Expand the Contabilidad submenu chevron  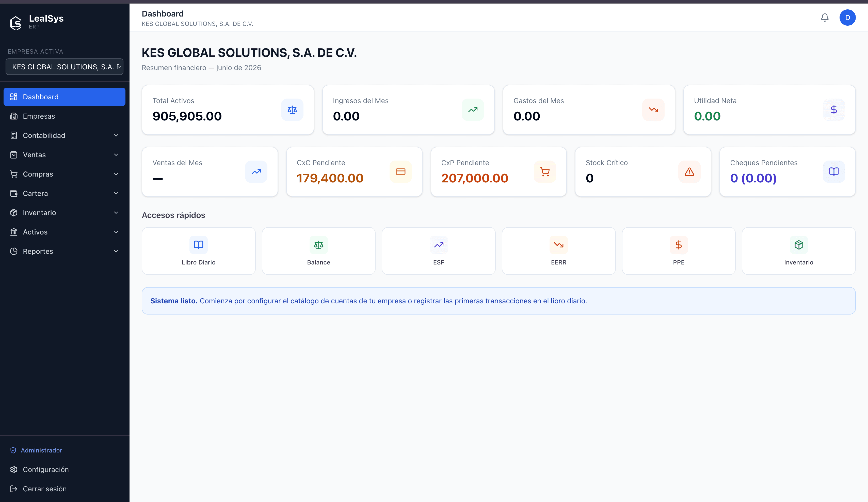coord(116,135)
